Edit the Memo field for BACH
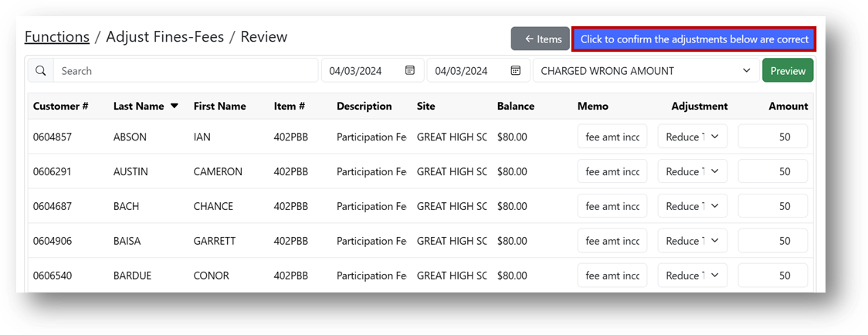Screen dimensions: 868x335 (x=612, y=206)
